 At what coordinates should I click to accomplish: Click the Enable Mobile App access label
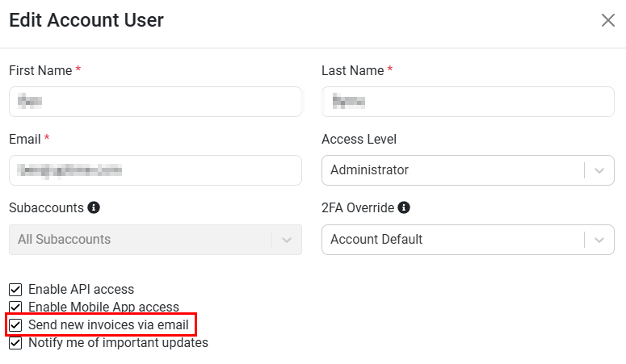104,307
